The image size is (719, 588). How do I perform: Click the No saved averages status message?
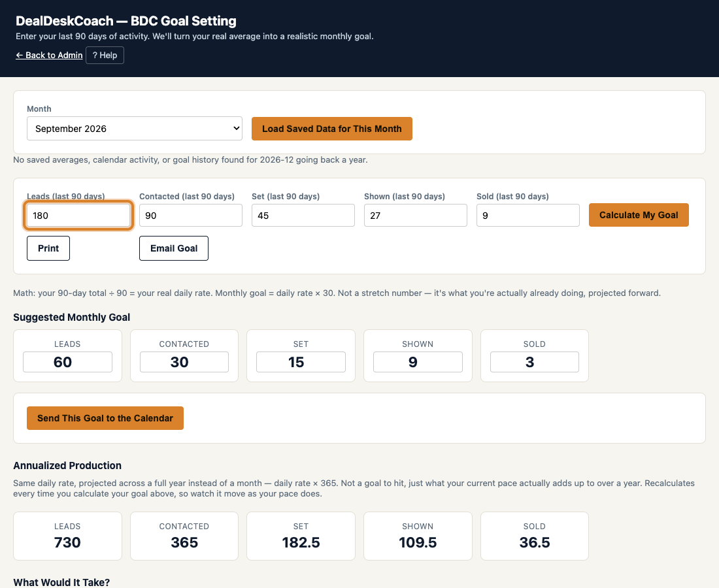click(x=190, y=160)
